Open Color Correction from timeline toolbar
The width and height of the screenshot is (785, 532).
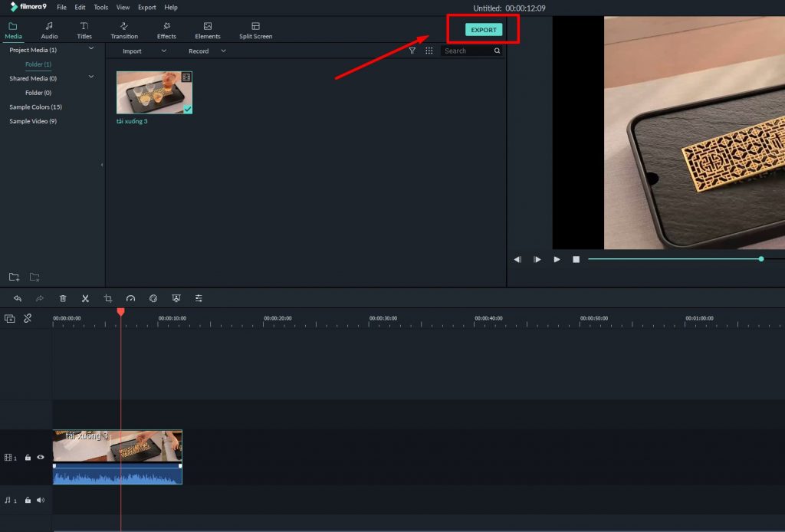tap(153, 298)
